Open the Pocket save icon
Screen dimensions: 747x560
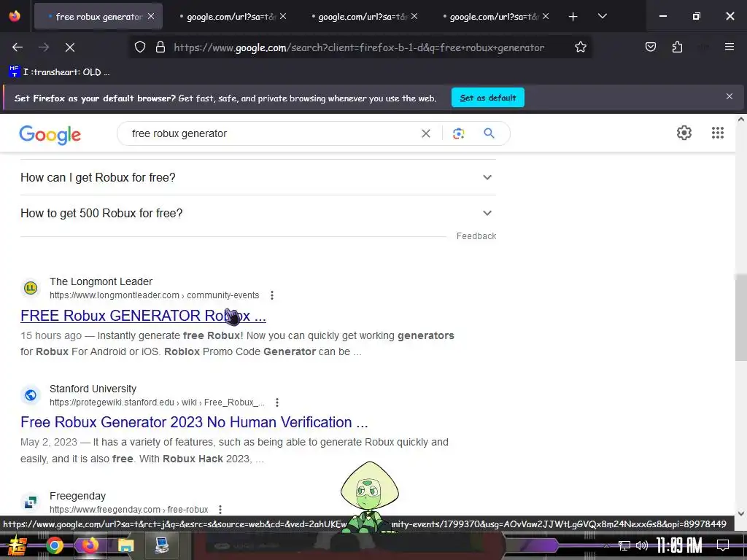pos(650,47)
